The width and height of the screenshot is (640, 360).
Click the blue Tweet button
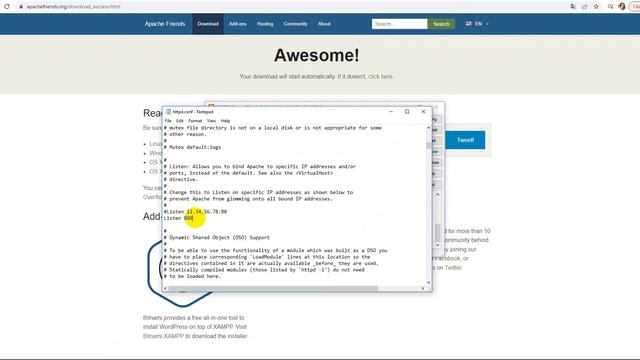point(465,140)
